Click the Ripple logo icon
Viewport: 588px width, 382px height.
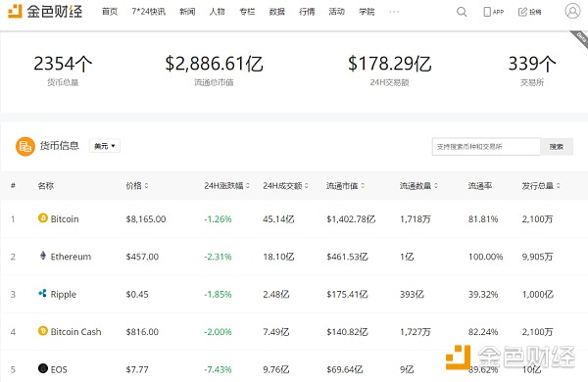coord(43,293)
